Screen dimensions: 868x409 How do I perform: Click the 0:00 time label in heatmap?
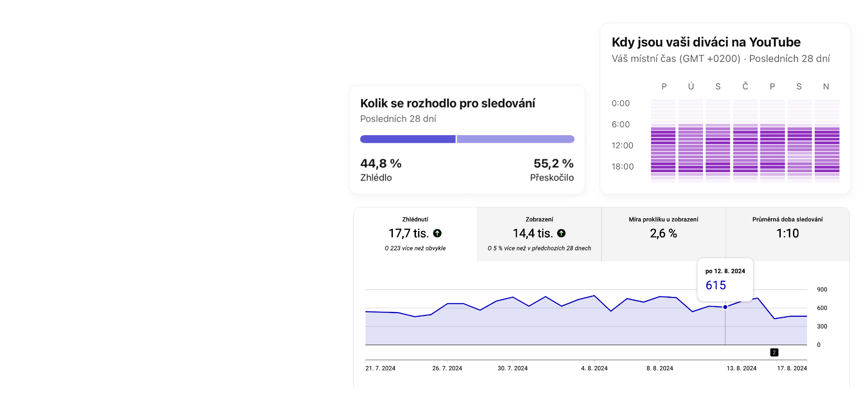(621, 103)
